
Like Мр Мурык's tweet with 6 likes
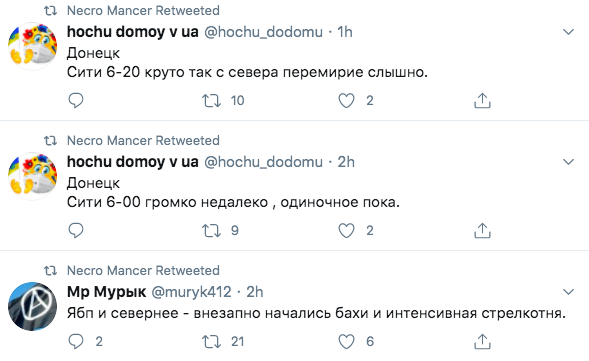click(346, 342)
